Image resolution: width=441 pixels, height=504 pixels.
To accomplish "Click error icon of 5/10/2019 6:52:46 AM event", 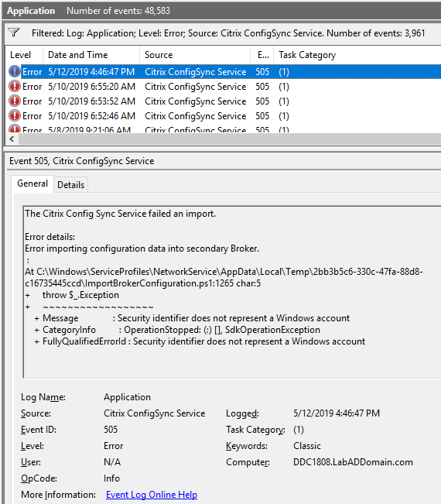I will coord(15,115).
